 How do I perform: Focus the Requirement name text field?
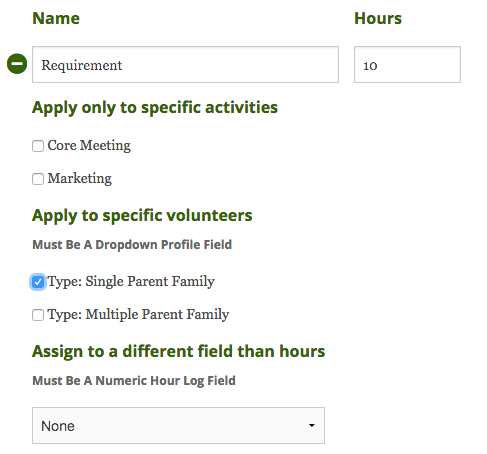click(x=185, y=65)
